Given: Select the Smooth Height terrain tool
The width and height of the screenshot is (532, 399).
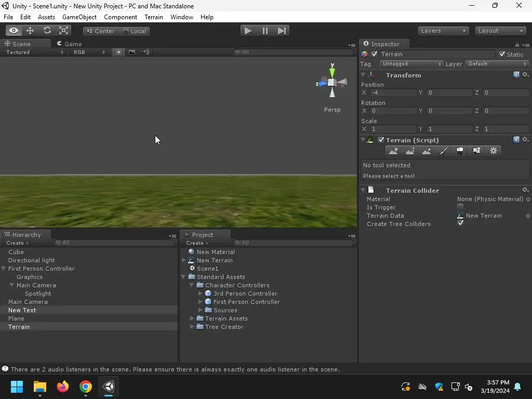Looking at the screenshot, I should click(x=427, y=151).
